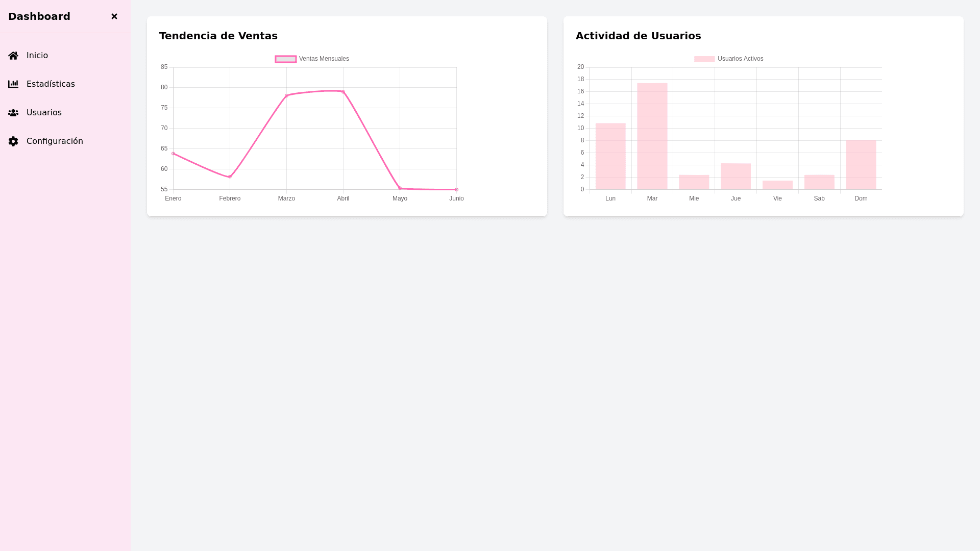Open the Configuración link
980x551 pixels.
(x=55, y=141)
